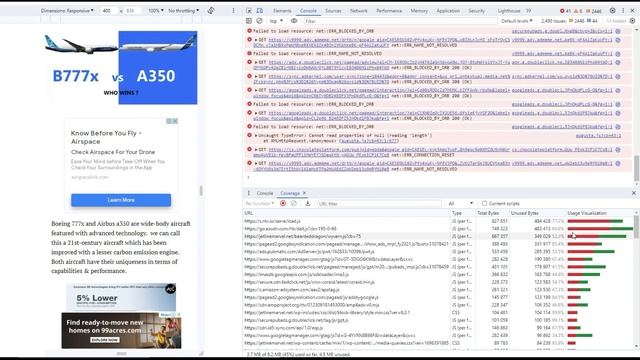Screen dimensions: 640x360
Task: Click the coverage URL filter field
Action: 380,203
